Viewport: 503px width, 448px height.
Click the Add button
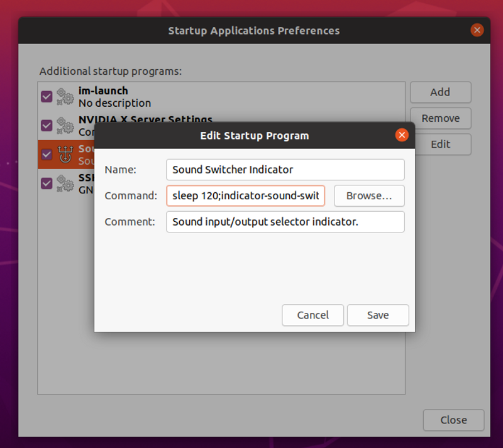pyautogui.click(x=441, y=92)
